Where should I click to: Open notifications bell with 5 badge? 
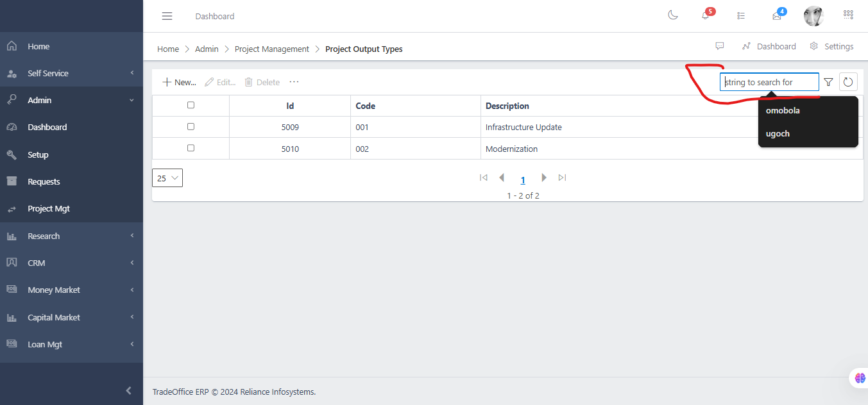point(706,15)
